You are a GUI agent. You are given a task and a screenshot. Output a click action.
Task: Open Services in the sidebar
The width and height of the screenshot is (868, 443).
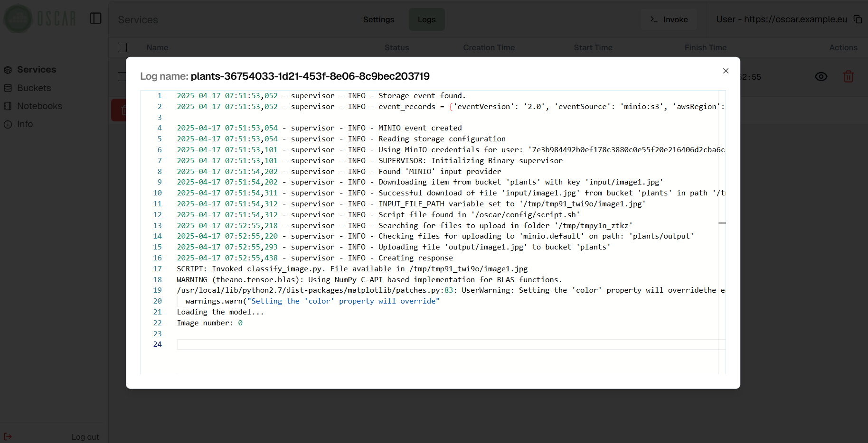pyautogui.click(x=37, y=70)
